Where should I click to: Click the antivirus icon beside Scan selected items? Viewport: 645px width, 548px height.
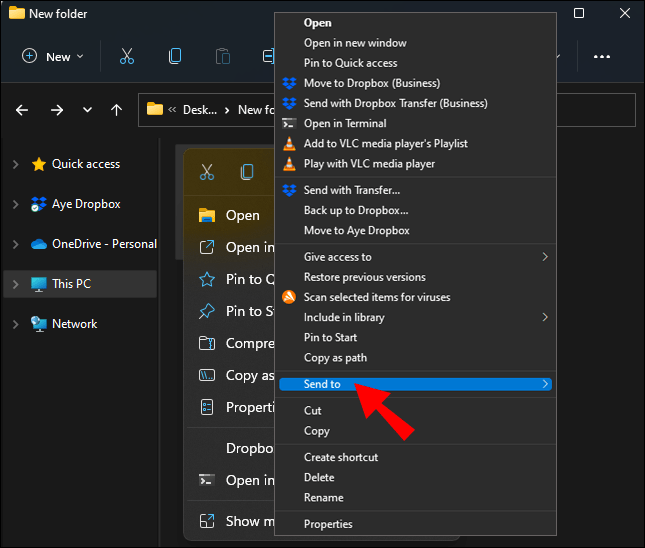(289, 297)
